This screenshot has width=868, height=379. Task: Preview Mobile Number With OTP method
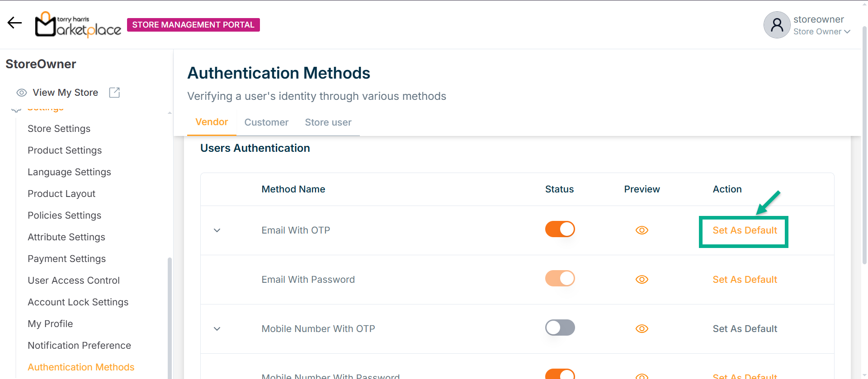pyautogui.click(x=642, y=329)
